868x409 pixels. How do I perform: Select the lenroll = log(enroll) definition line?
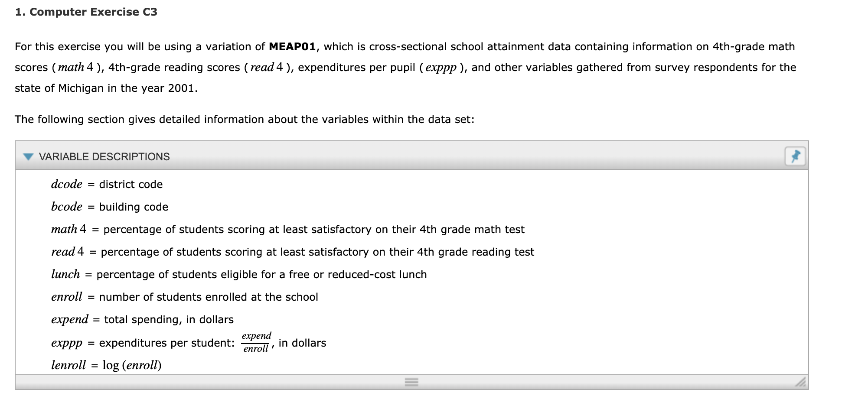tap(106, 365)
